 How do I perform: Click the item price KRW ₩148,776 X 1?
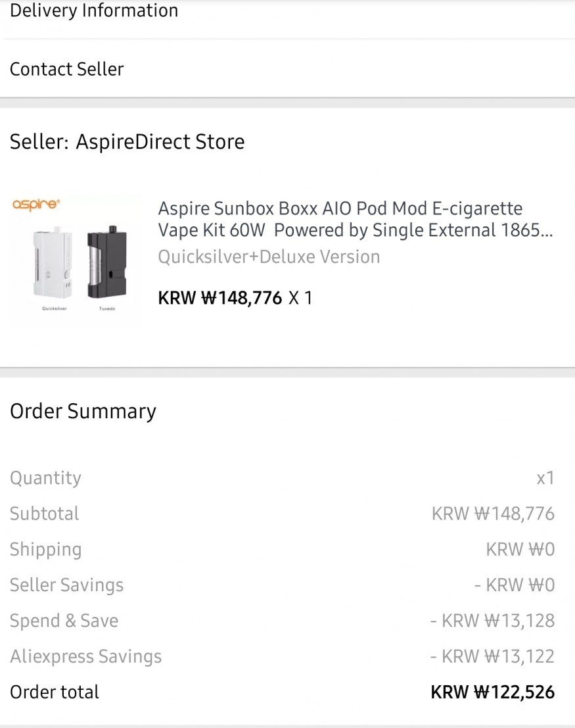coord(235,298)
